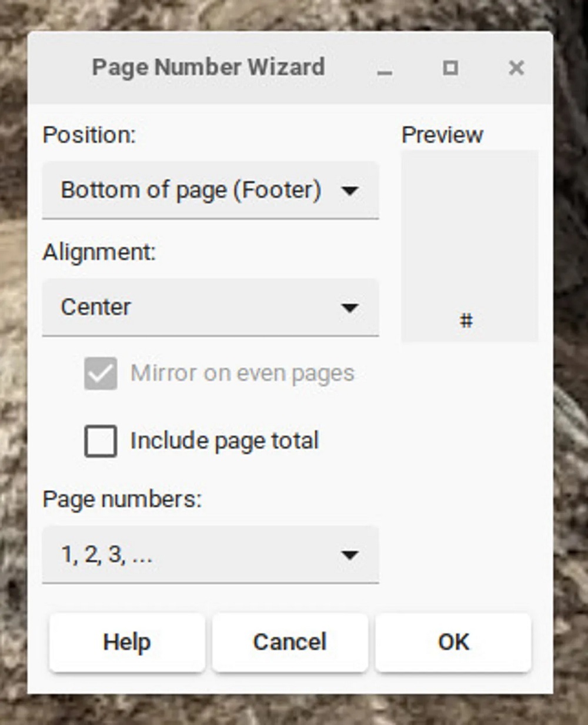Image resolution: width=588 pixels, height=725 pixels.
Task: Cancel the page number wizard
Action: [x=290, y=642]
